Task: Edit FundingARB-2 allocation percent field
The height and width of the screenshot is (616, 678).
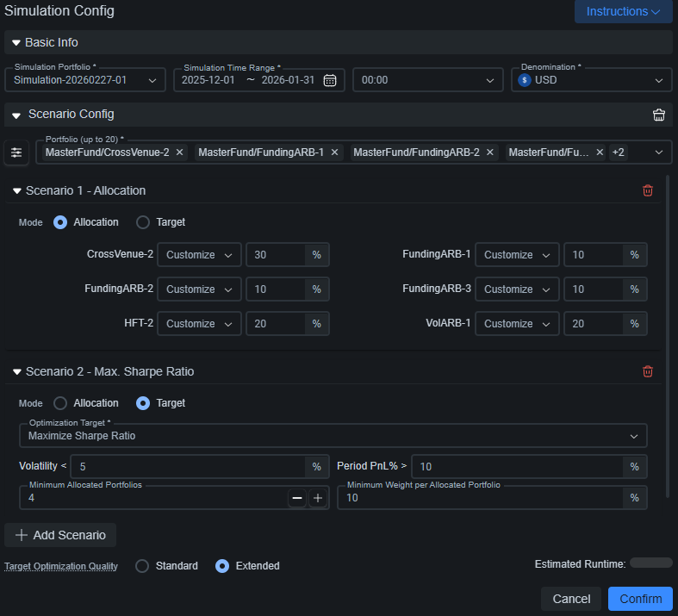Action: tap(276, 289)
